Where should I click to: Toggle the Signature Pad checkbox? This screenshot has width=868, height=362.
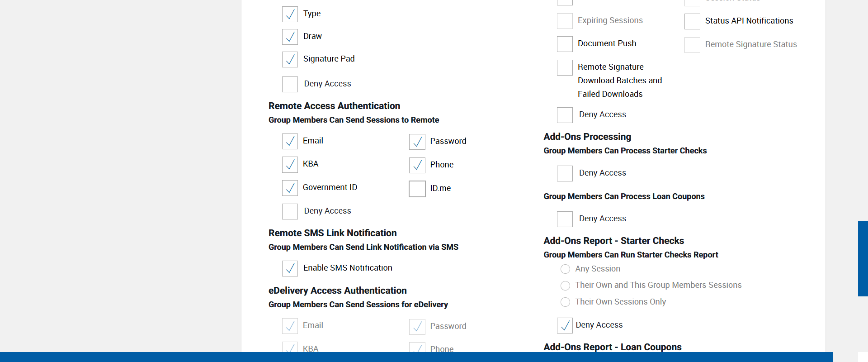pos(290,59)
